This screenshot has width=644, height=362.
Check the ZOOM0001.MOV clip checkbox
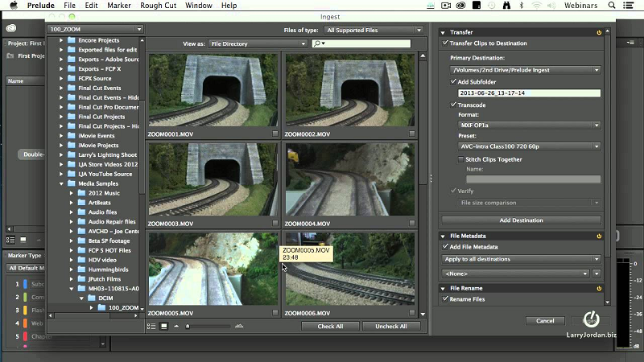275,134
